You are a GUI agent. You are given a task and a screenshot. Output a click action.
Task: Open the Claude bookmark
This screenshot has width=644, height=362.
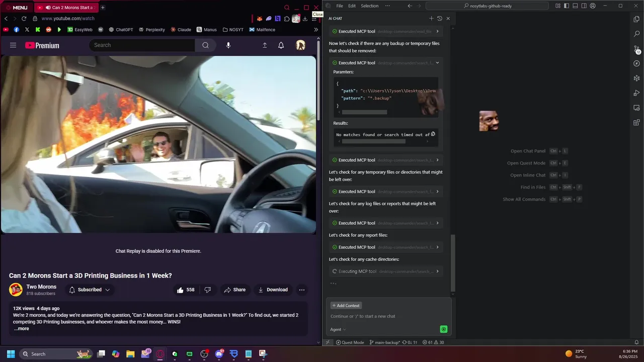tap(181, 30)
